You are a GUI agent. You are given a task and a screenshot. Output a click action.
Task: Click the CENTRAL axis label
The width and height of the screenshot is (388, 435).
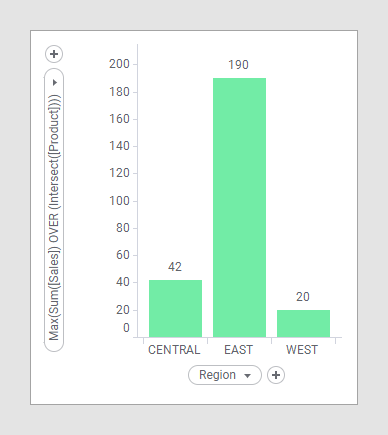point(174,350)
